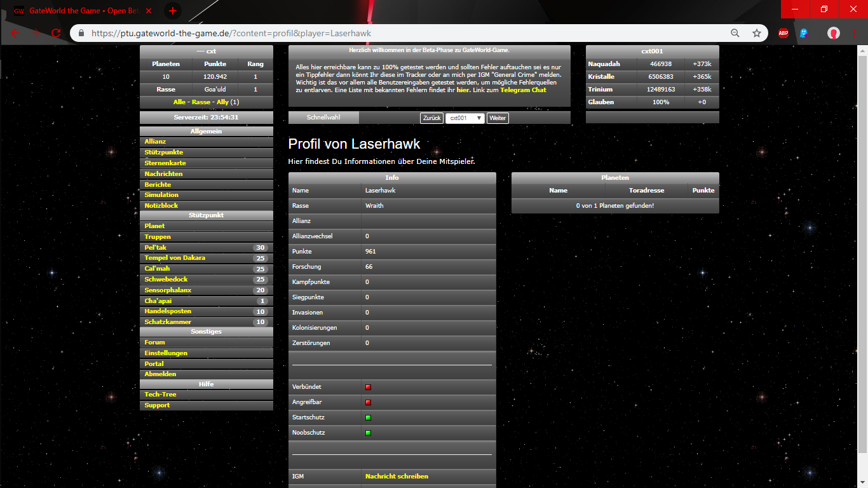Click the browser back arrow

pos(15,33)
